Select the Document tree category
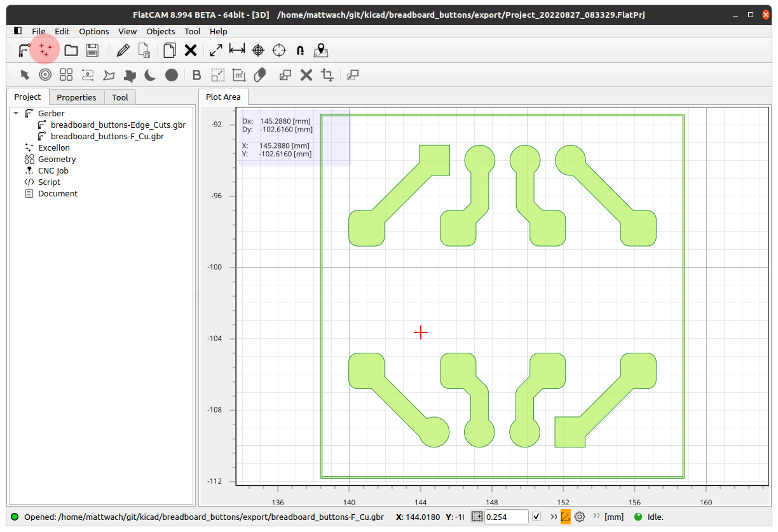 coord(58,193)
